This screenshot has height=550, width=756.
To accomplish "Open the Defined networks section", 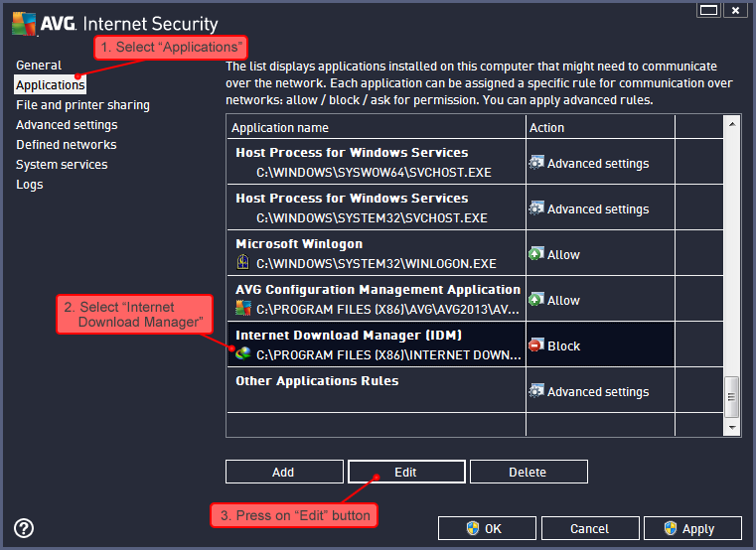I will click(x=66, y=145).
